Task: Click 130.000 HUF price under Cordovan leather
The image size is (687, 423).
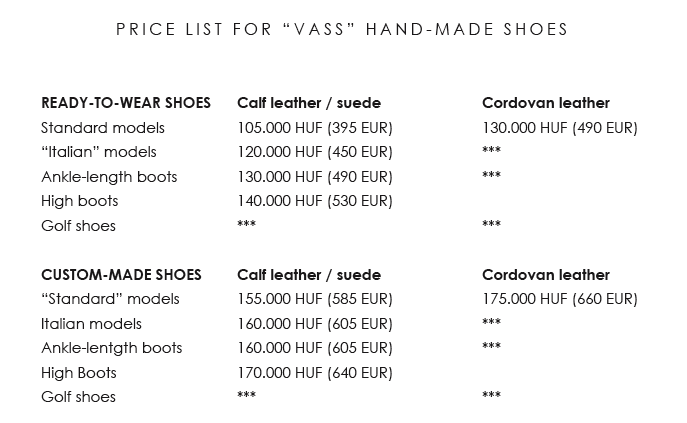Action: point(560,128)
